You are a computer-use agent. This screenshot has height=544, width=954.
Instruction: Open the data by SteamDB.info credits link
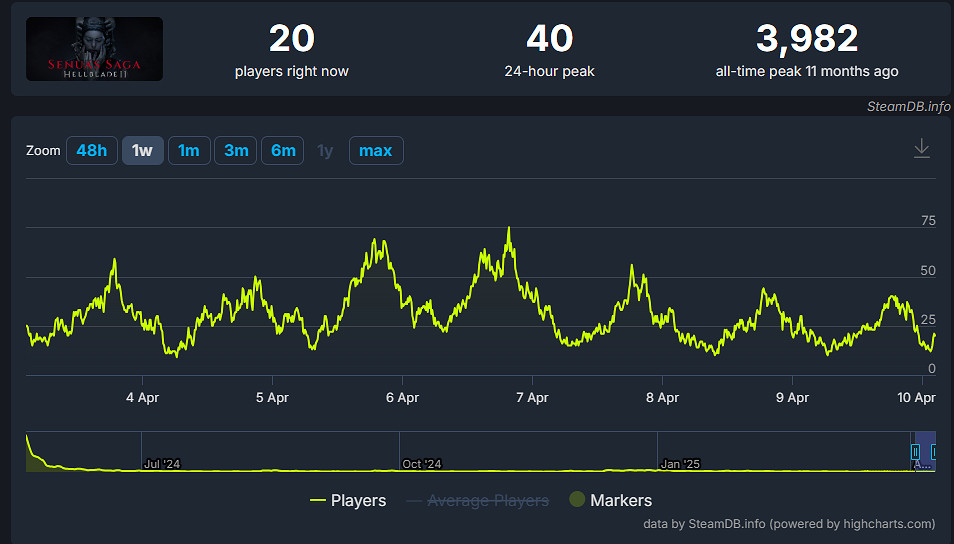click(x=788, y=523)
